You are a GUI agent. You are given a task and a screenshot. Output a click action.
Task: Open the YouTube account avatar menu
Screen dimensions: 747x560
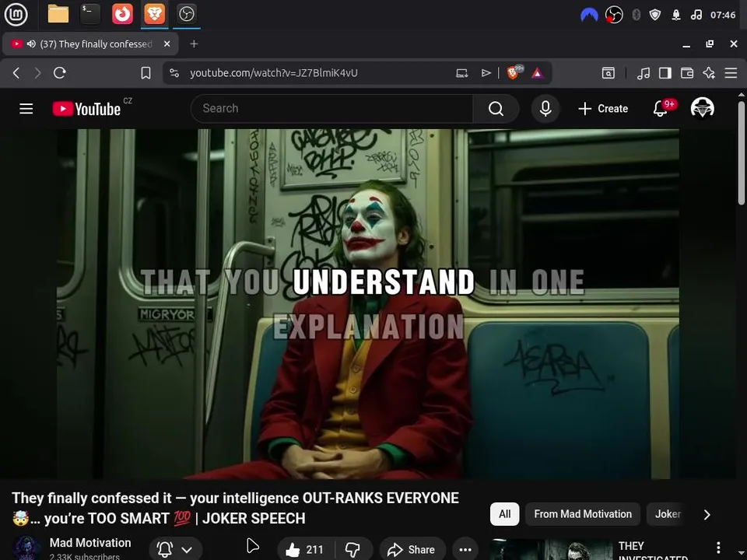tap(702, 108)
